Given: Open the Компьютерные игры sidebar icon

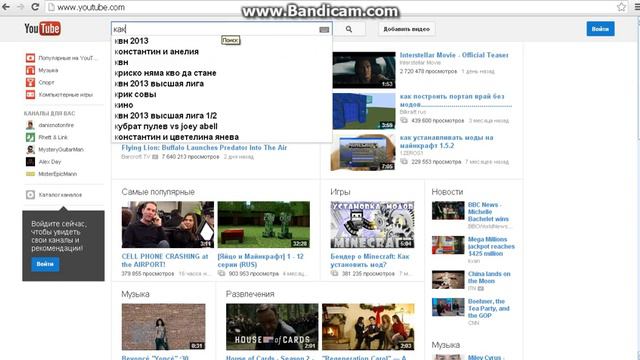Looking at the screenshot, I should (x=30, y=95).
